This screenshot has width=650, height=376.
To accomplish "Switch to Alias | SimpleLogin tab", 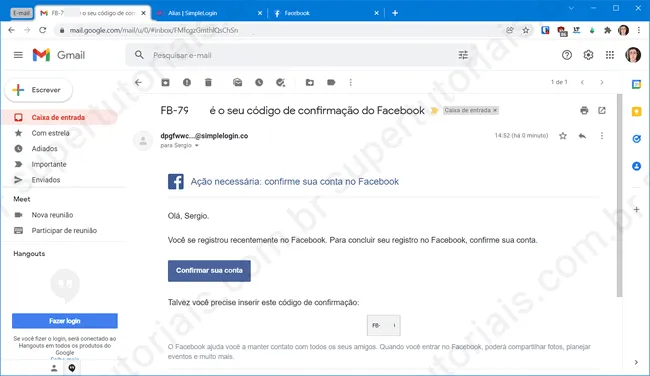I will coord(209,13).
